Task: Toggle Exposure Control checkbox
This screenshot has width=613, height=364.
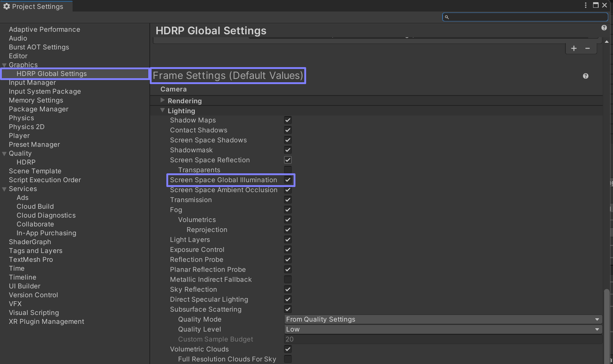Action: point(288,250)
